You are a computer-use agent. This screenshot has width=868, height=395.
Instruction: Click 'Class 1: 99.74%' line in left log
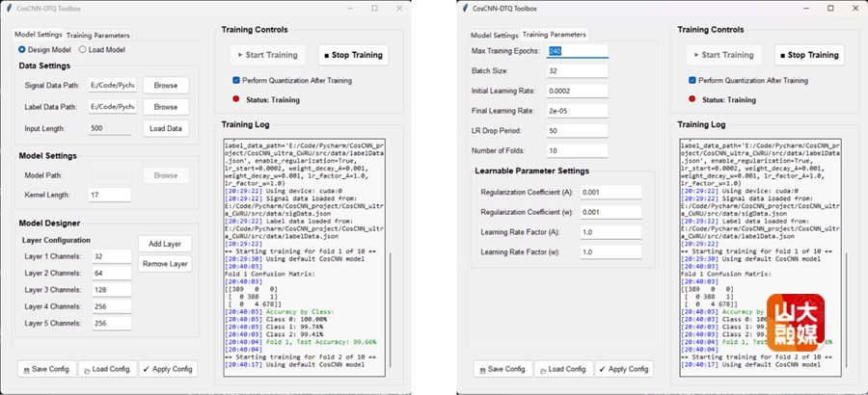tap(296, 327)
